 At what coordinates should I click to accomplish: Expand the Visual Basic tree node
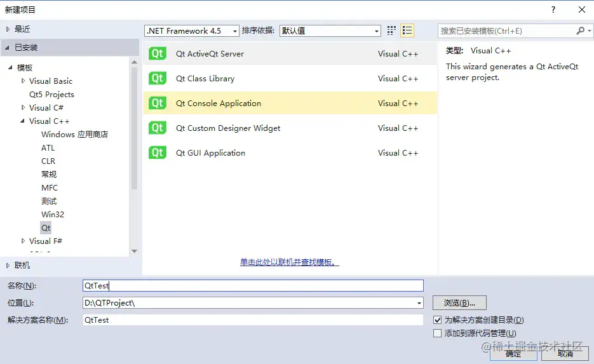(x=23, y=81)
